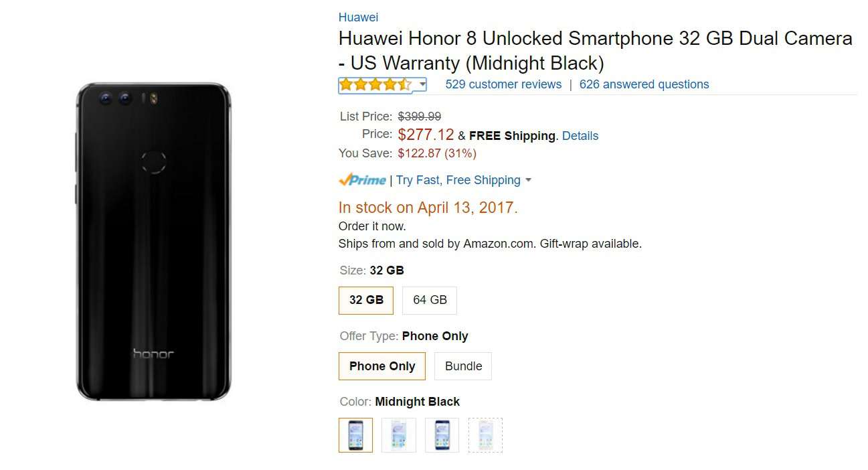Select the 64 GB size option
868x470 pixels.
(430, 300)
